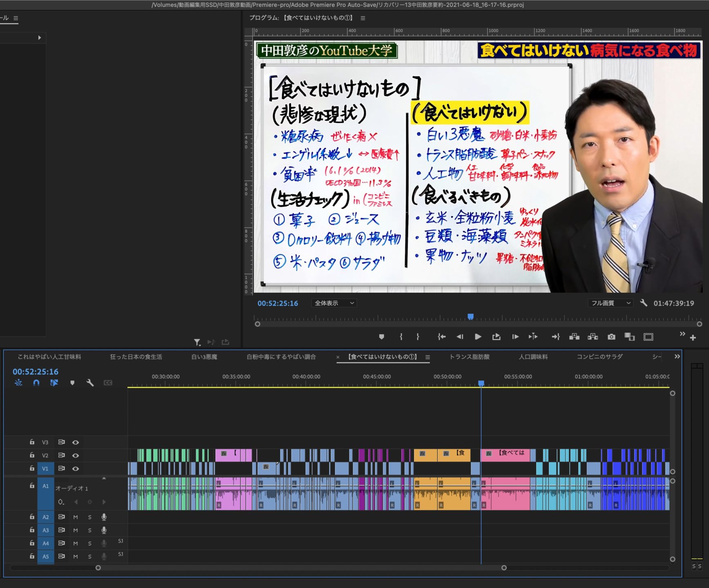Click the Mark Out bracket button
The image size is (709, 588).
pyautogui.click(x=418, y=337)
